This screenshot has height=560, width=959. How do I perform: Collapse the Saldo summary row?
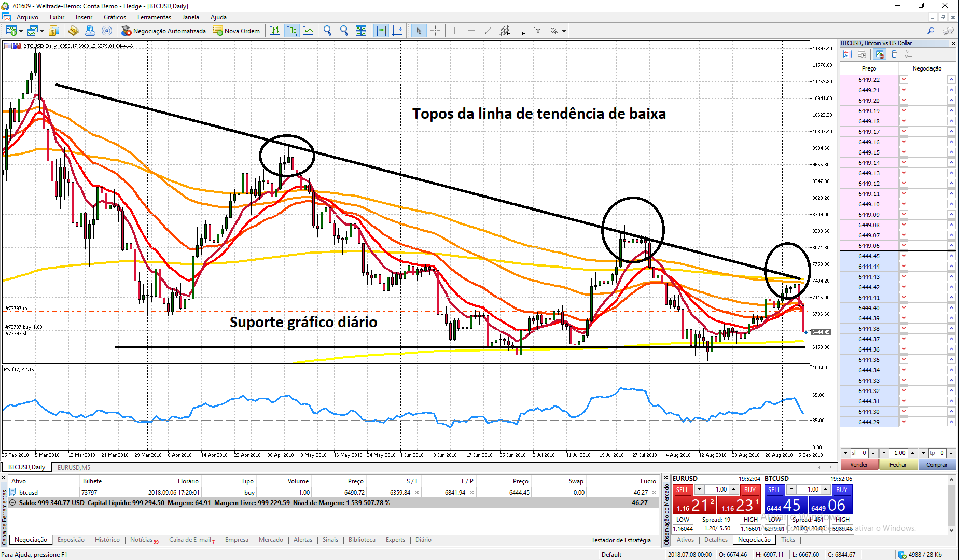click(12, 503)
